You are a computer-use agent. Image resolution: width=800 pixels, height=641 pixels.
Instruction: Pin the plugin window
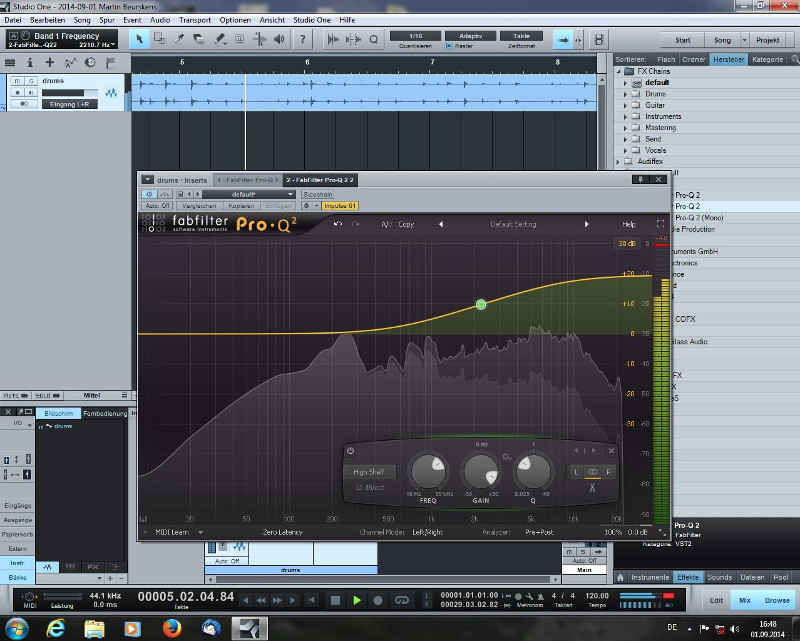[x=640, y=179]
